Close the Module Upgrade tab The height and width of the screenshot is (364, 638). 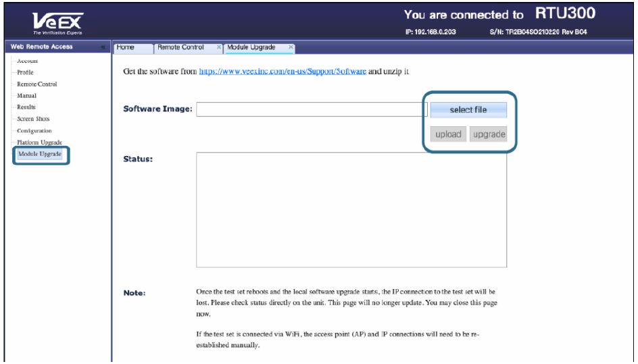coord(291,47)
